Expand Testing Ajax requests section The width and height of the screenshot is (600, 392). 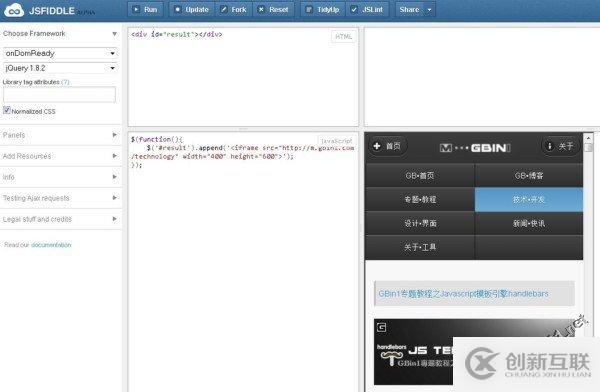[60, 198]
